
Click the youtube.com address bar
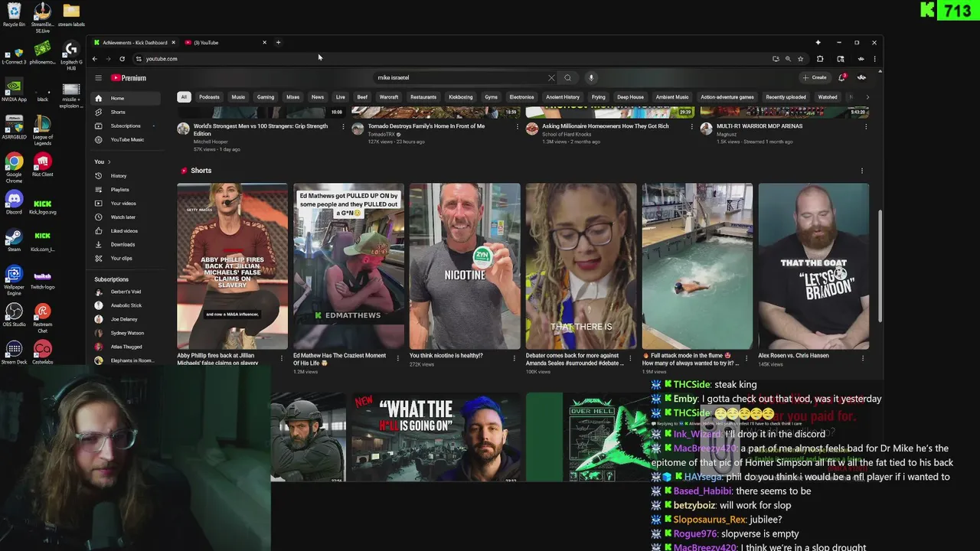[452, 59]
